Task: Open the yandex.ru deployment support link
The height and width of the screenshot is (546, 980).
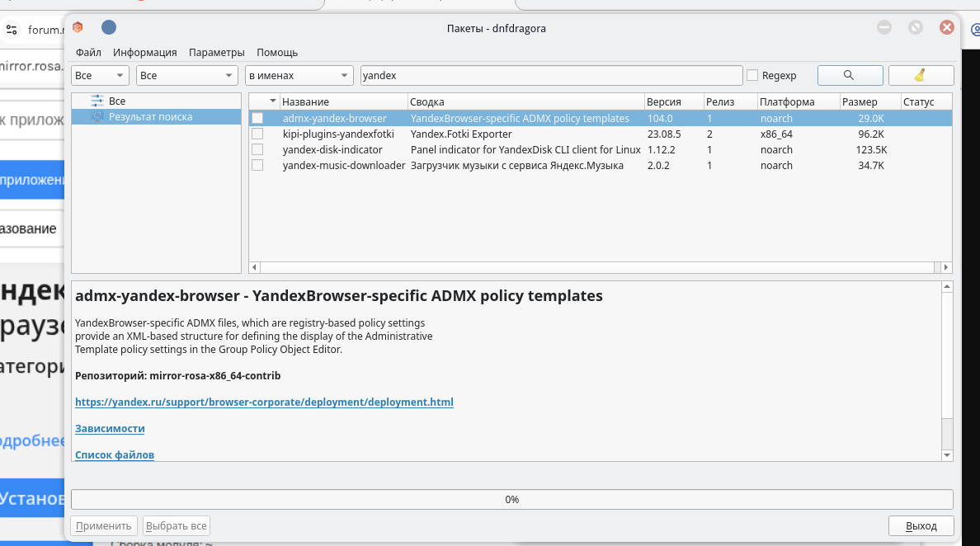Action: point(264,402)
